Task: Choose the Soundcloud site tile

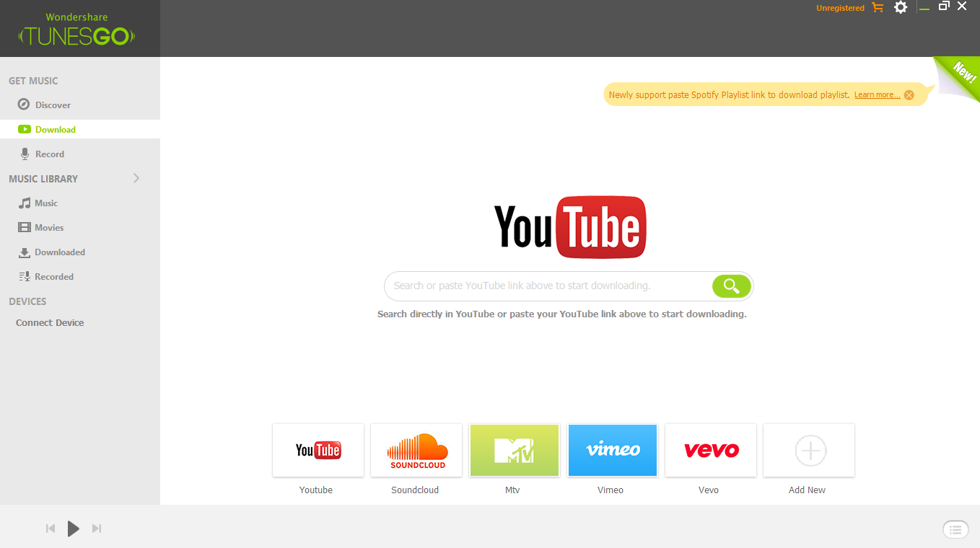Action: [416, 451]
